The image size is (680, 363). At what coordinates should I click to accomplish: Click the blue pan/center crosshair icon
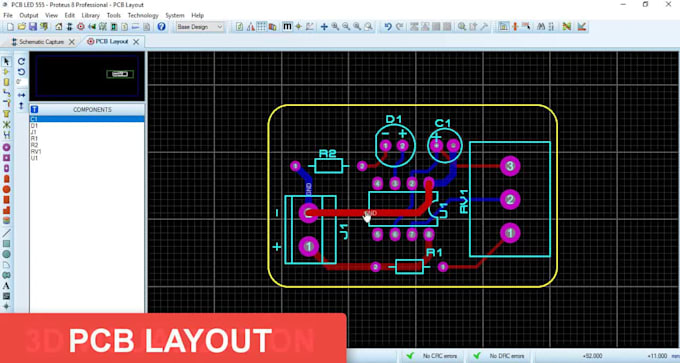pyautogui.click(x=324, y=27)
